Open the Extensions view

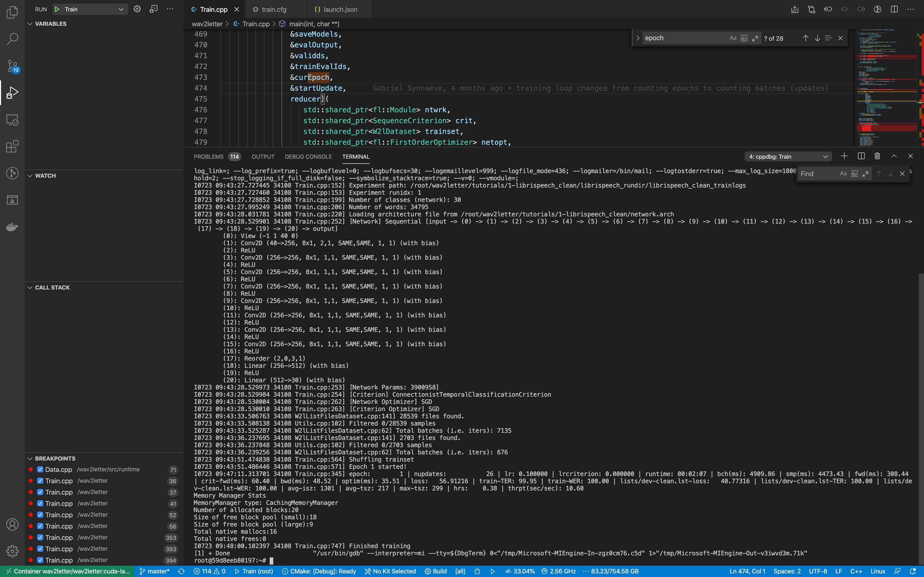coord(12,146)
